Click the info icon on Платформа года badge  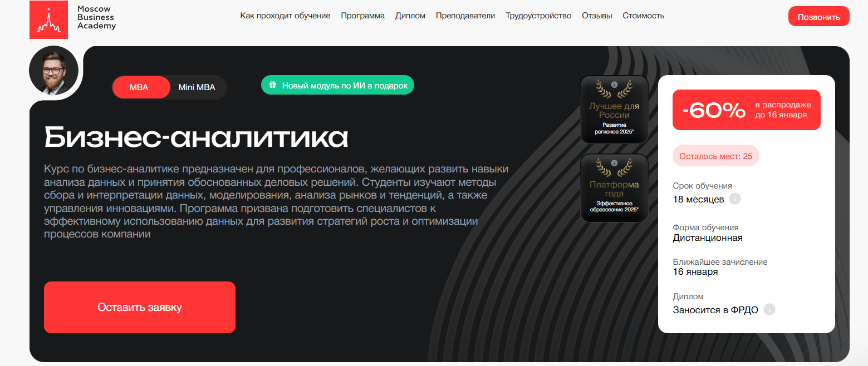click(614, 163)
